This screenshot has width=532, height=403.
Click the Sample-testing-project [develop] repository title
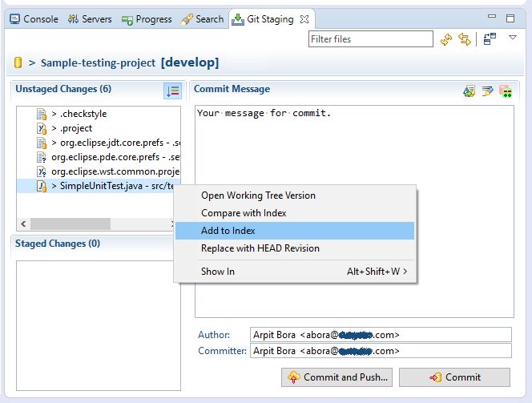(x=130, y=62)
